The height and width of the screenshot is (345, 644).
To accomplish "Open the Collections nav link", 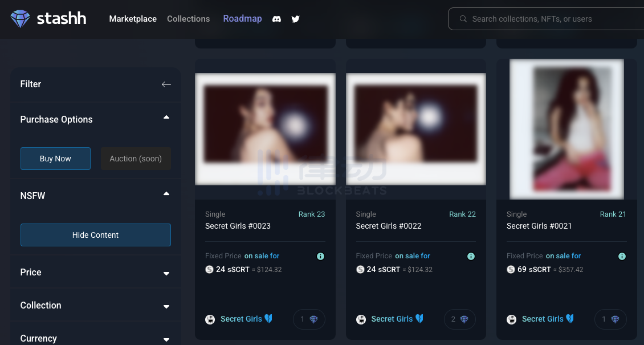I will click(x=188, y=19).
